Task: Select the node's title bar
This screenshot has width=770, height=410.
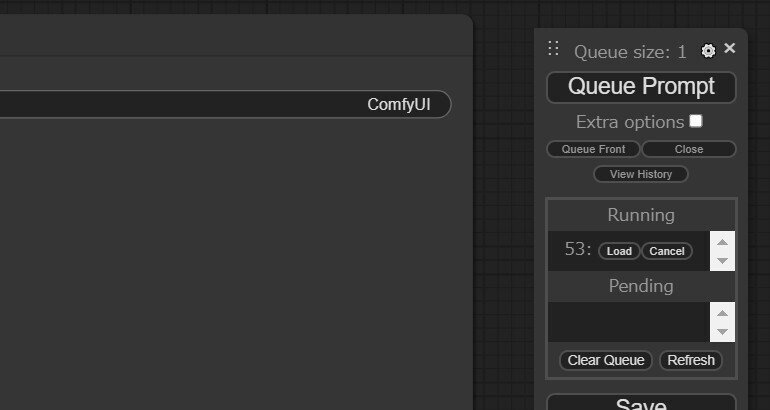Action: tap(236, 35)
